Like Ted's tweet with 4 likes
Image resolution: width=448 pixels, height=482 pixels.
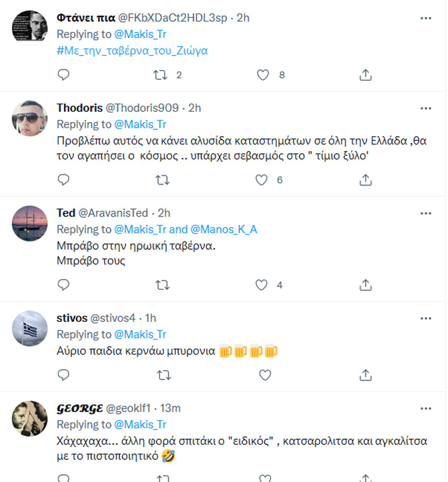(263, 285)
